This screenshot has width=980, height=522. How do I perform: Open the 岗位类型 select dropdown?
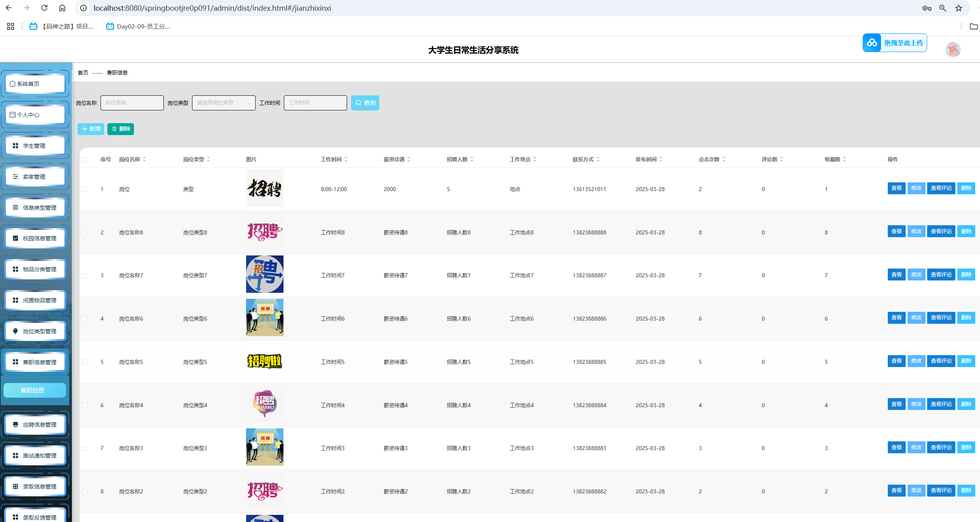[223, 103]
